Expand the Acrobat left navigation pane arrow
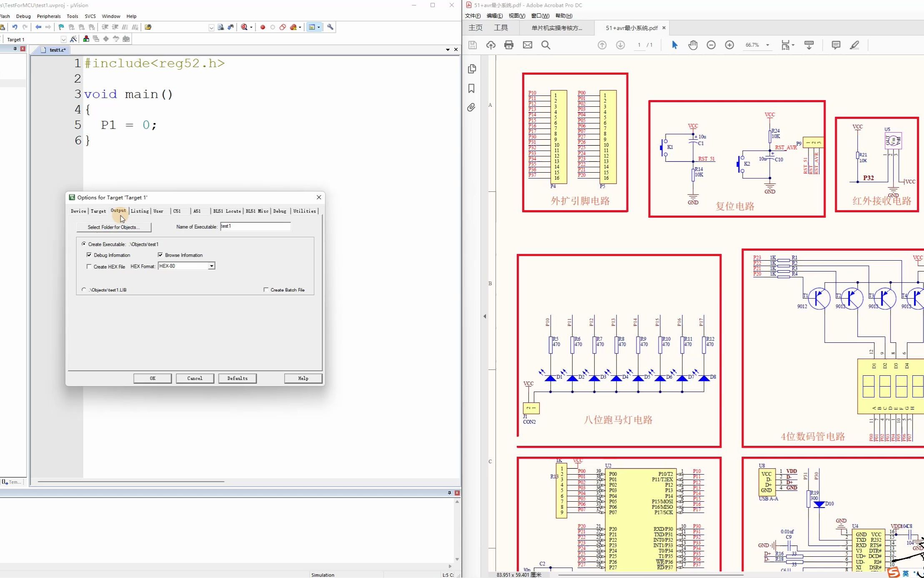 (x=485, y=316)
